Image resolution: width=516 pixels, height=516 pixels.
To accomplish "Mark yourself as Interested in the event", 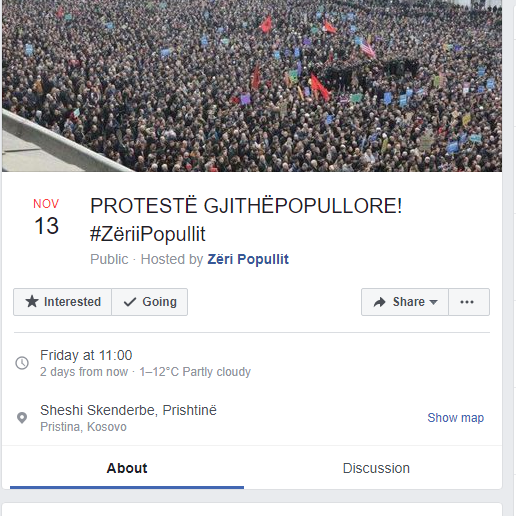I will (62, 302).
